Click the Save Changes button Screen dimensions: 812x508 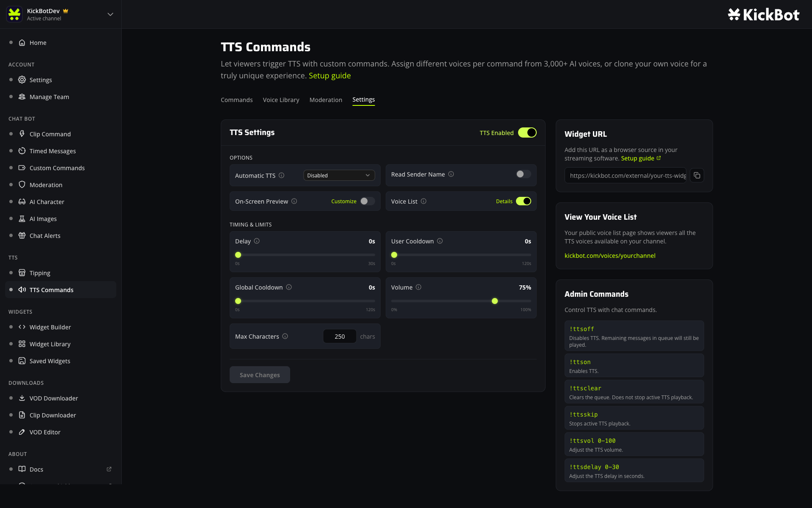click(x=260, y=375)
